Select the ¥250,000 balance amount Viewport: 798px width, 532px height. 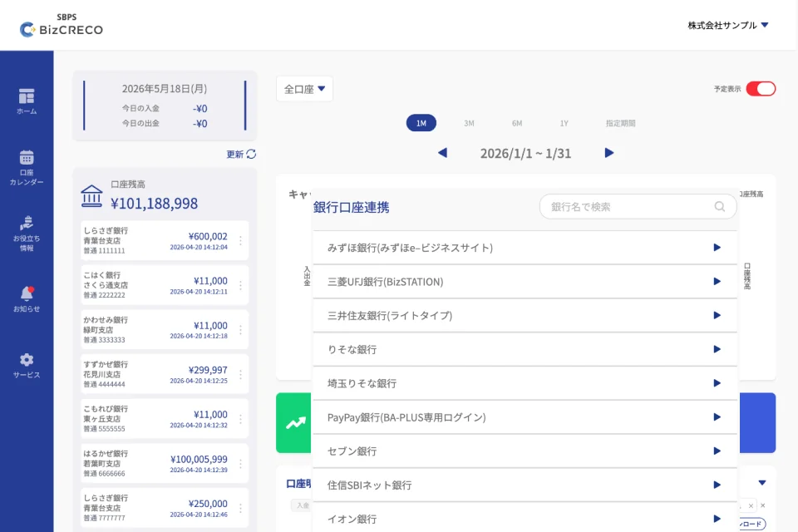(208, 504)
